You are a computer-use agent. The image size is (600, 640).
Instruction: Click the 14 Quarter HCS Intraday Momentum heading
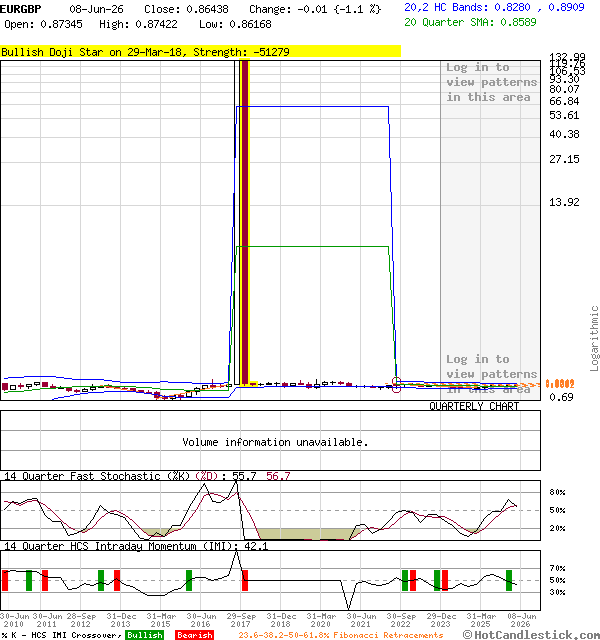[x=122, y=546]
